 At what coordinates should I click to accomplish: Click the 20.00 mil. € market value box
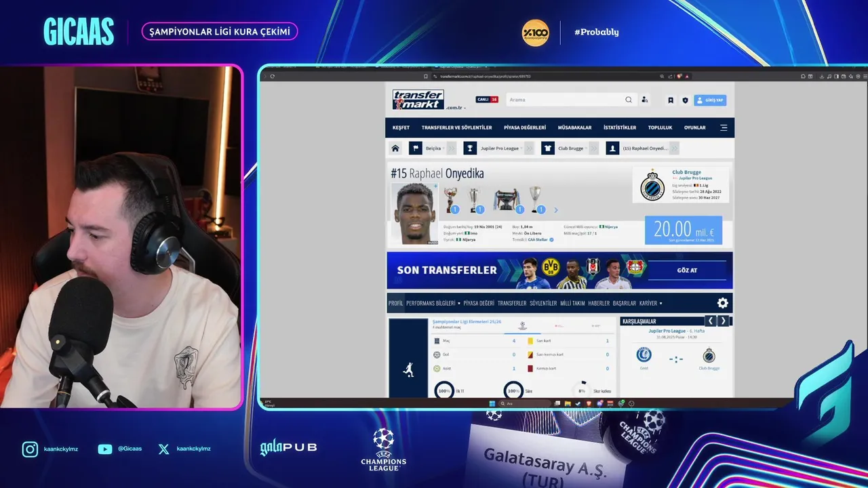(684, 230)
